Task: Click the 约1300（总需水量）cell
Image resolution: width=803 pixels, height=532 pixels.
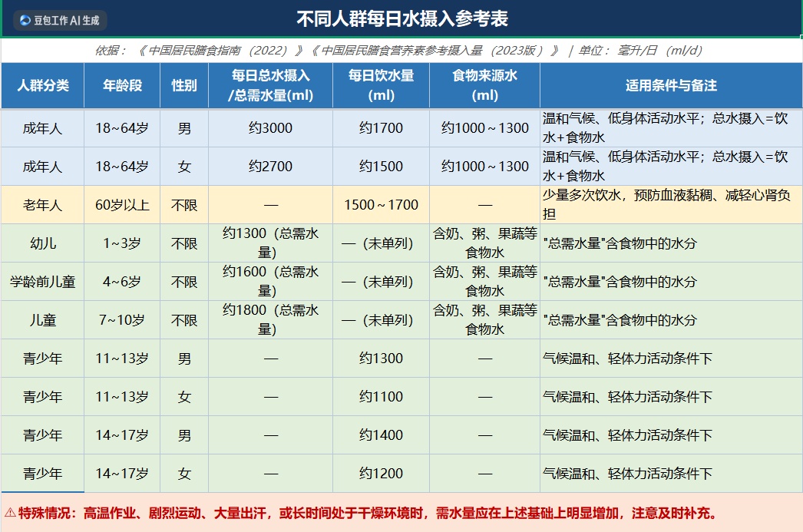Action: 270,243
